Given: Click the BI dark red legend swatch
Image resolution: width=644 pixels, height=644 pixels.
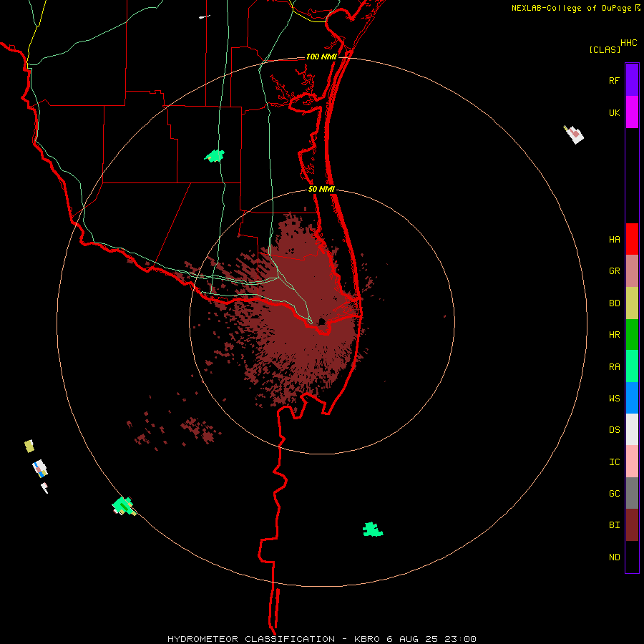Looking at the screenshot, I should [632, 525].
